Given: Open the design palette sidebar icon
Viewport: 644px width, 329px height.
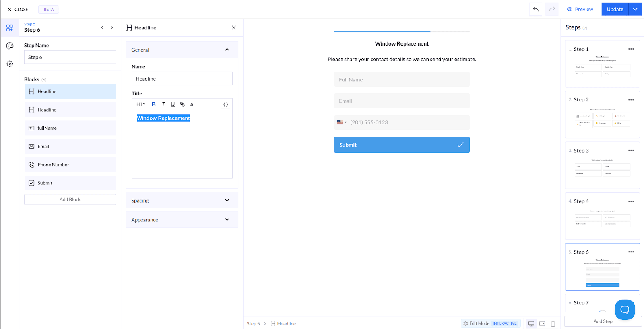Looking at the screenshot, I should (10, 46).
